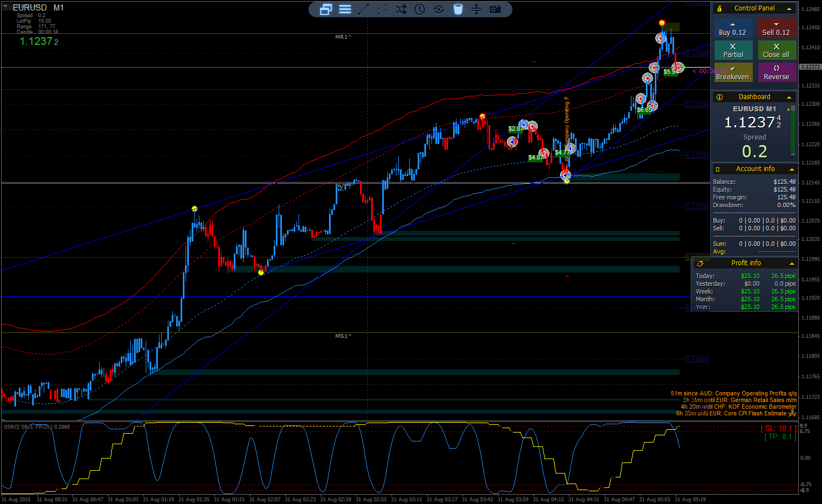This screenshot has height=504, width=822.
Task: Click the CHF KOF Economic Barometer news line
Action: click(738, 407)
